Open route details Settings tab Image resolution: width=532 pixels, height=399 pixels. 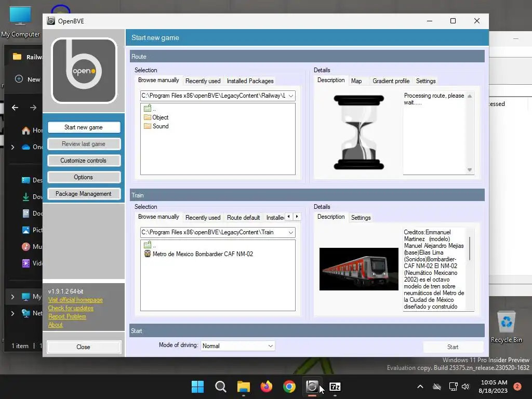(x=425, y=81)
